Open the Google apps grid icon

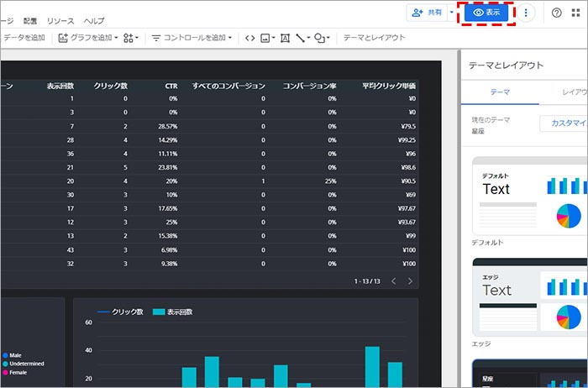click(x=576, y=13)
